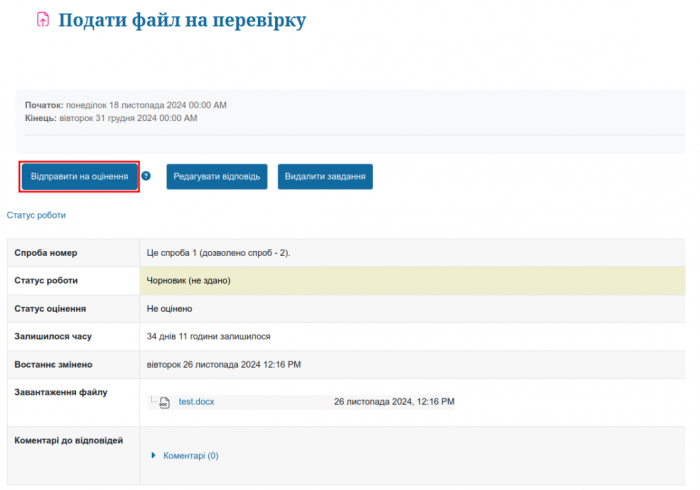Viewport: 700px width, 490px height.
Task: Select the 'Чорновик (не здано)' status cell
Action: (x=188, y=280)
